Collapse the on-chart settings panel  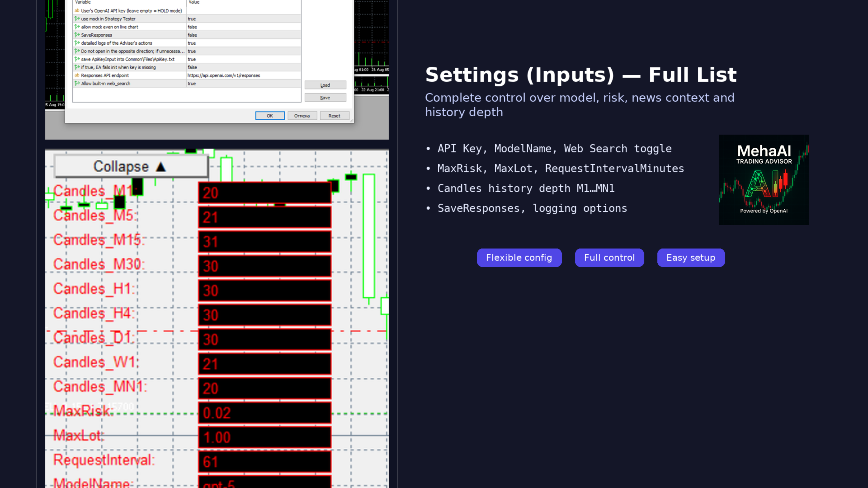(131, 167)
